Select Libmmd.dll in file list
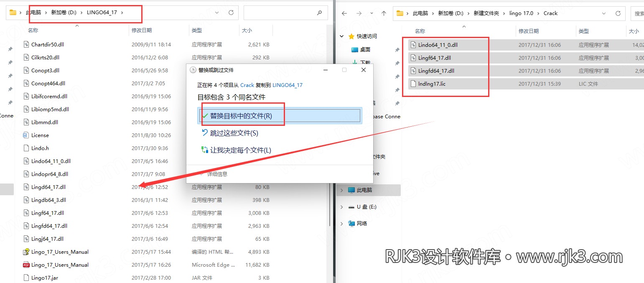644x283 pixels. click(45, 122)
